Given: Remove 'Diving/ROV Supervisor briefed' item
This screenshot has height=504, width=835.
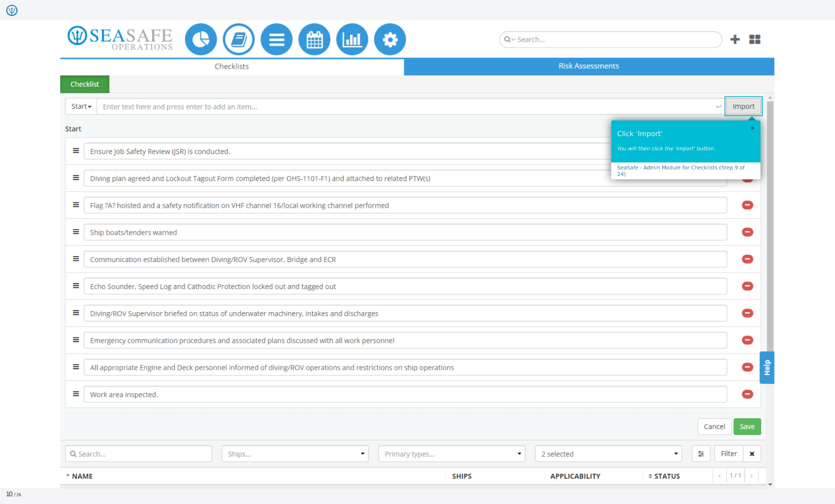Looking at the screenshot, I should click(x=747, y=314).
